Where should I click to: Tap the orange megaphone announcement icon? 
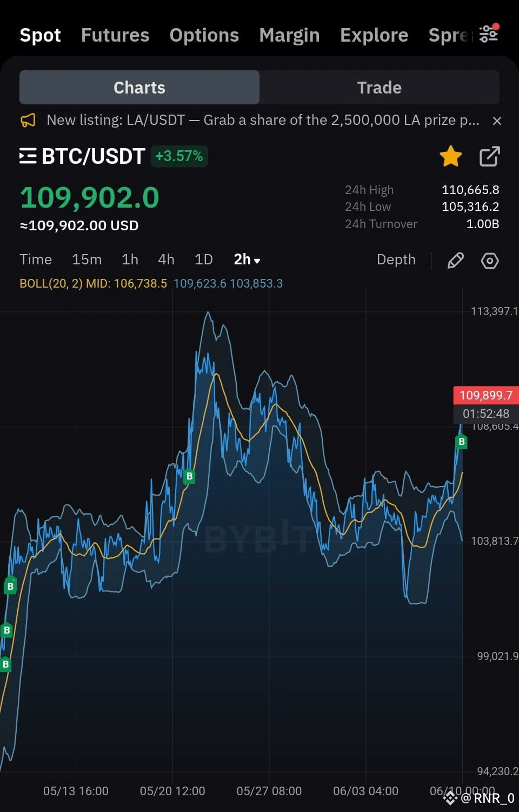tap(28, 120)
